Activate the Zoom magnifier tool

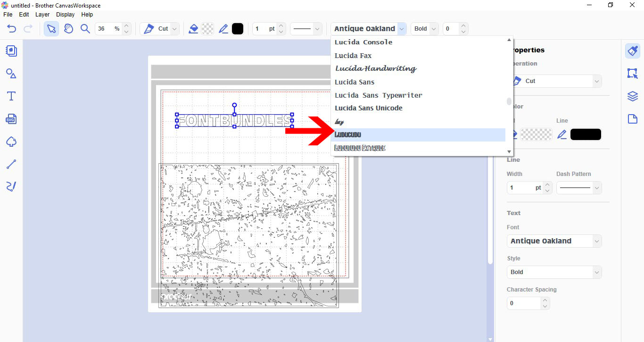point(85,28)
